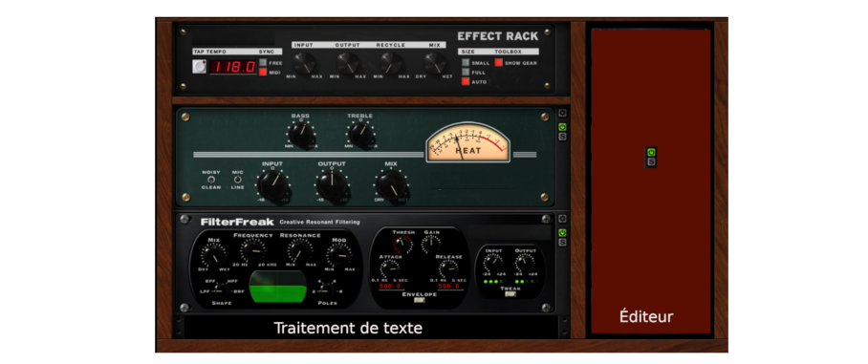Click power icon in the Éditeur panel
868x364 pixels.
651,152
